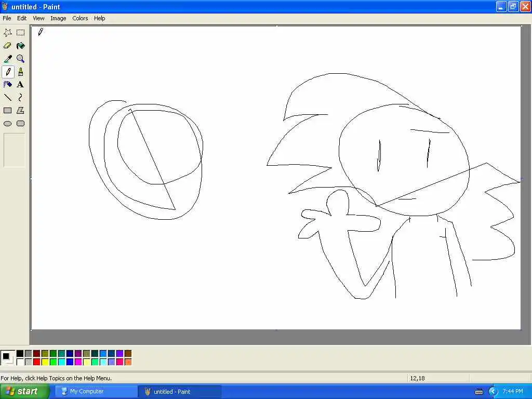Choose the dark gray swatch
Viewport: 532px width, 399px height.
click(x=28, y=354)
